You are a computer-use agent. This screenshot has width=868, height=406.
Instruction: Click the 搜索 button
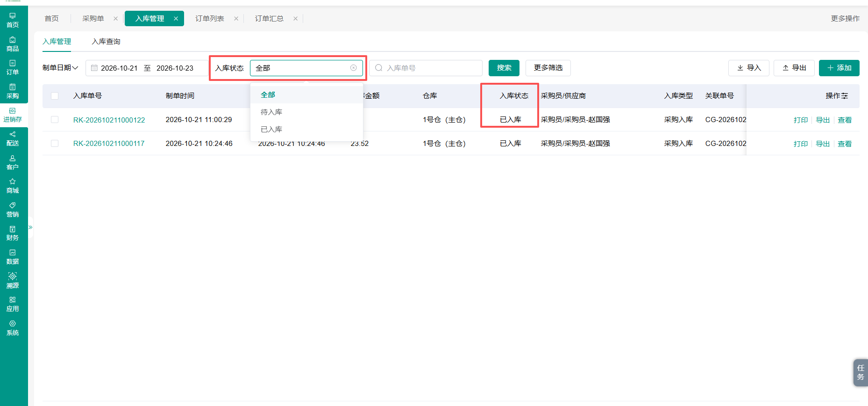504,68
